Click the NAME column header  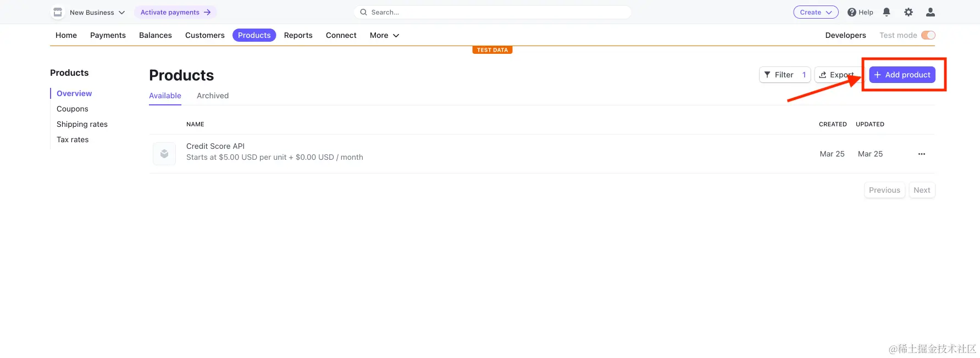click(x=195, y=124)
